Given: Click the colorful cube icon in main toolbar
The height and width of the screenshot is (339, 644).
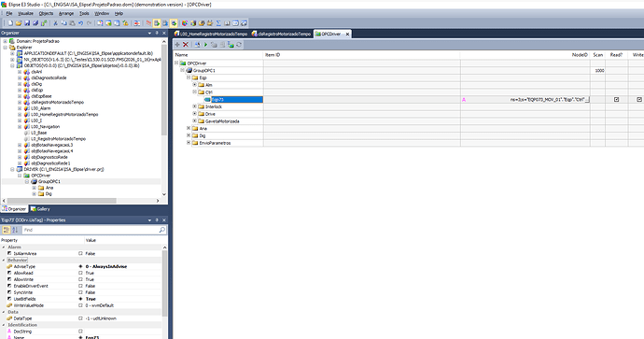Looking at the screenshot, I should point(185,23).
